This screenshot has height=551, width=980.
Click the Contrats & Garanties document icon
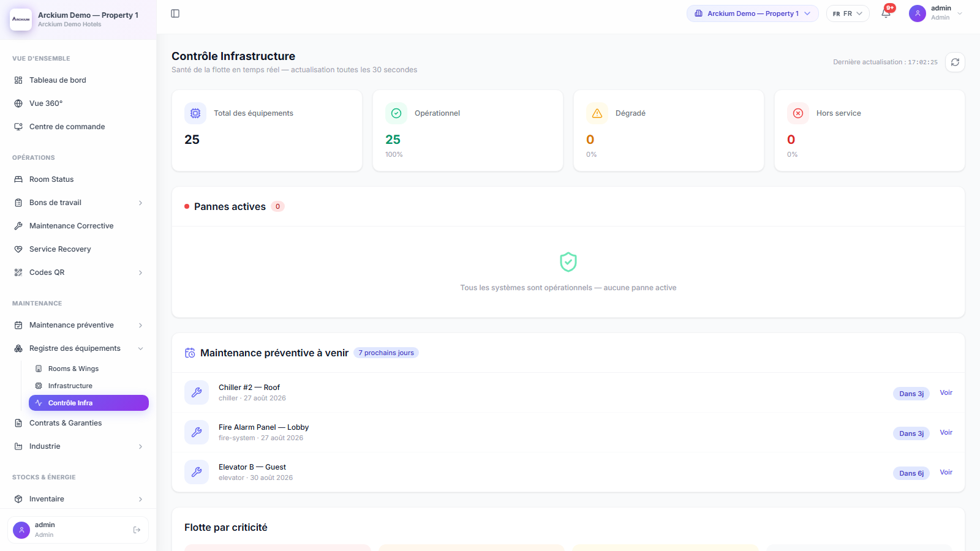(x=18, y=423)
